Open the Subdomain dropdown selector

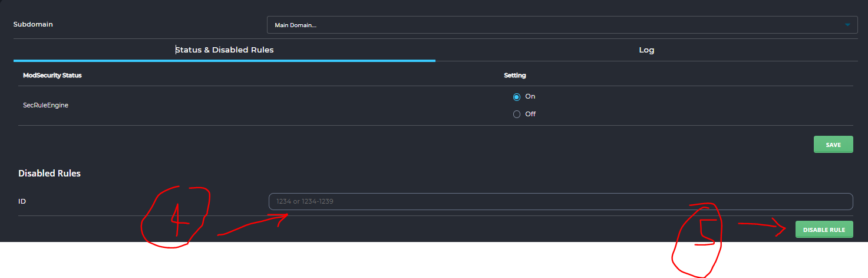click(x=562, y=25)
